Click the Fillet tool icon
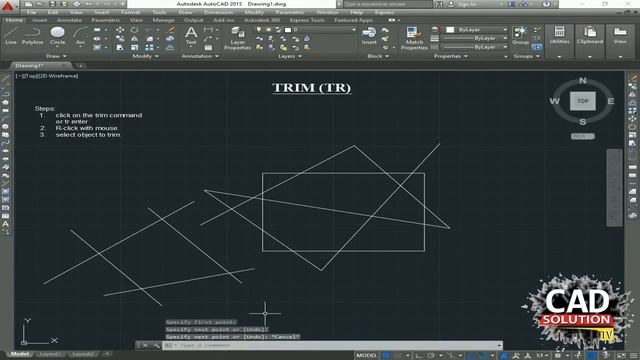 coord(150,39)
